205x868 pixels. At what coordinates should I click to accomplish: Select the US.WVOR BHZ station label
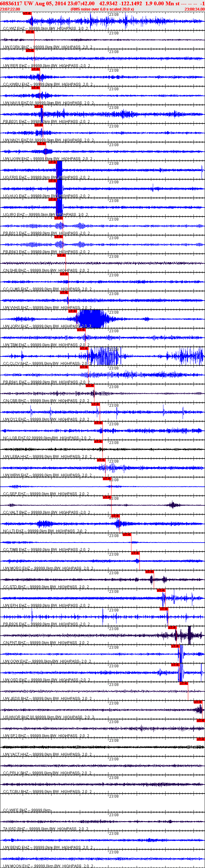(48, 717)
